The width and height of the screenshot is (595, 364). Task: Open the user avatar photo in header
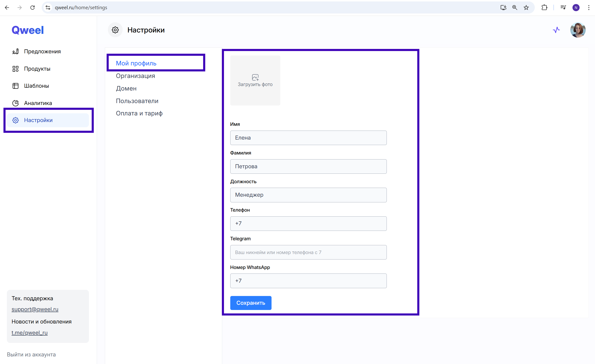(x=577, y=30)
